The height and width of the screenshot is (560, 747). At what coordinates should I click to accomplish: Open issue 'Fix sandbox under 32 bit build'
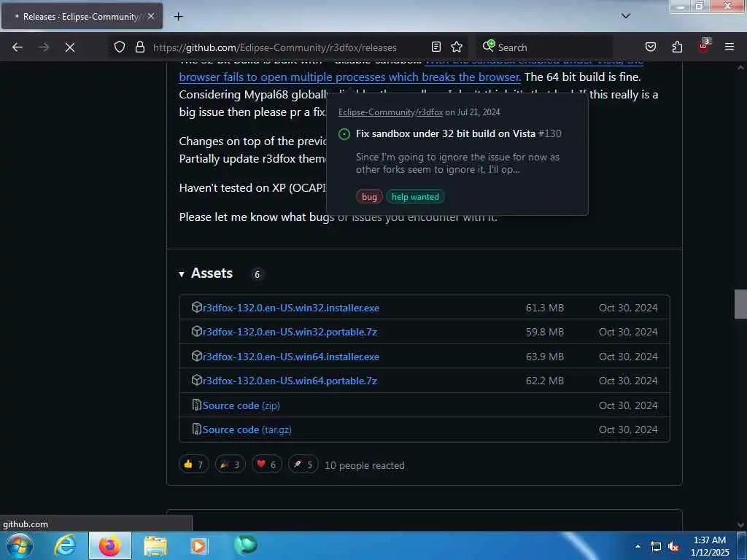[x=446, y=134]
